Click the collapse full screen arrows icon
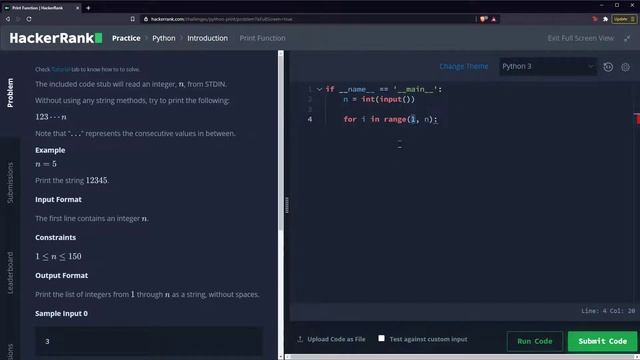The height and width of the screenshot is (360, 640). tap(627, 38)
